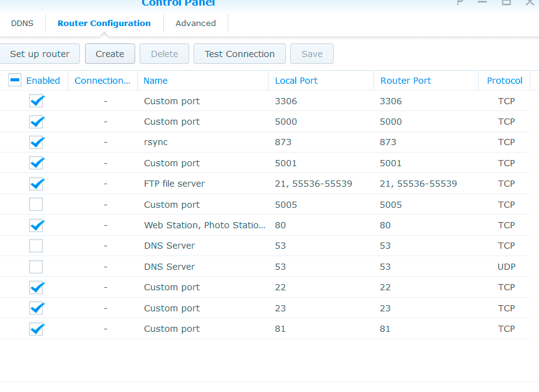This screenshot has width=539, height=392.
Task: Switch to the DDNS tab
Action: click(22, 24)
